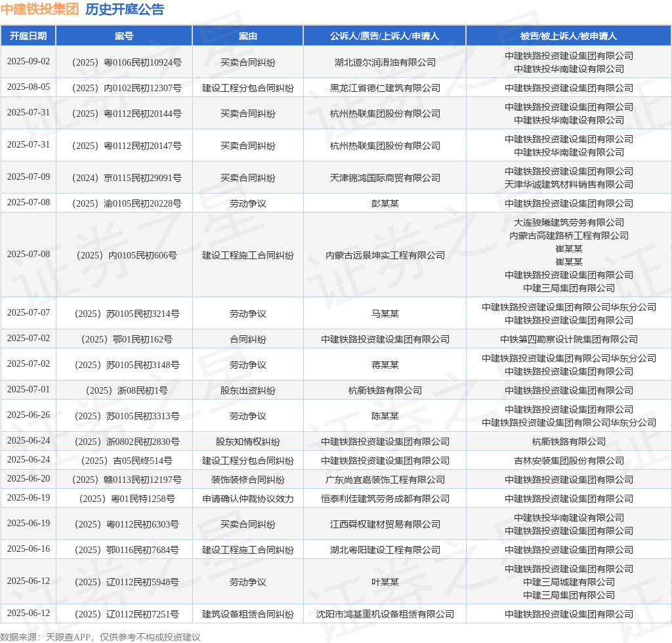Click the 案由 column header
Screen dimensions: 672x643
tap(247, 36)
